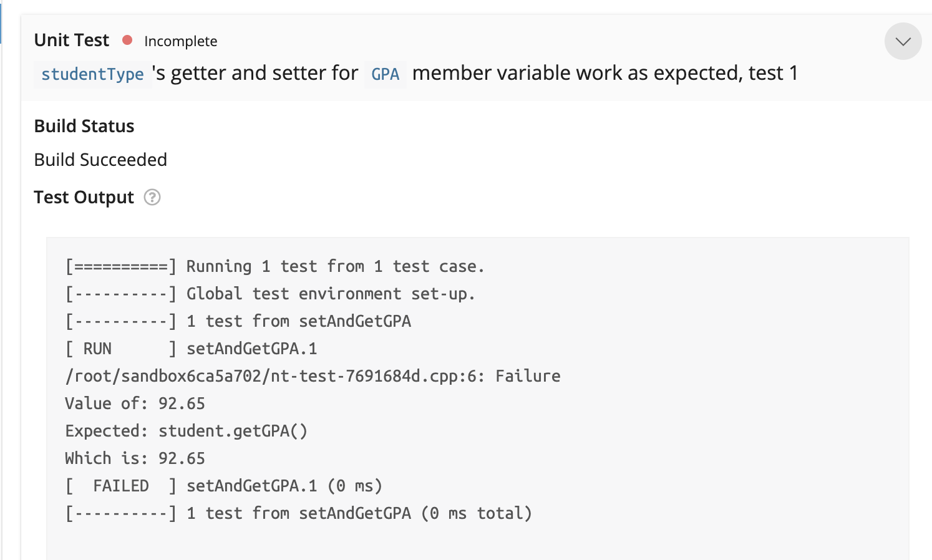The width and height of the screenshot is (932, 560).
Task: Click the Unit Test heading
Action: (72, 41)
